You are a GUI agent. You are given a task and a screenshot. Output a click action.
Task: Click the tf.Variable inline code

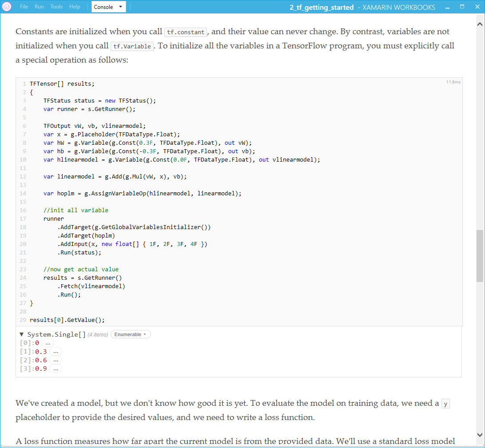coord(132,46)
